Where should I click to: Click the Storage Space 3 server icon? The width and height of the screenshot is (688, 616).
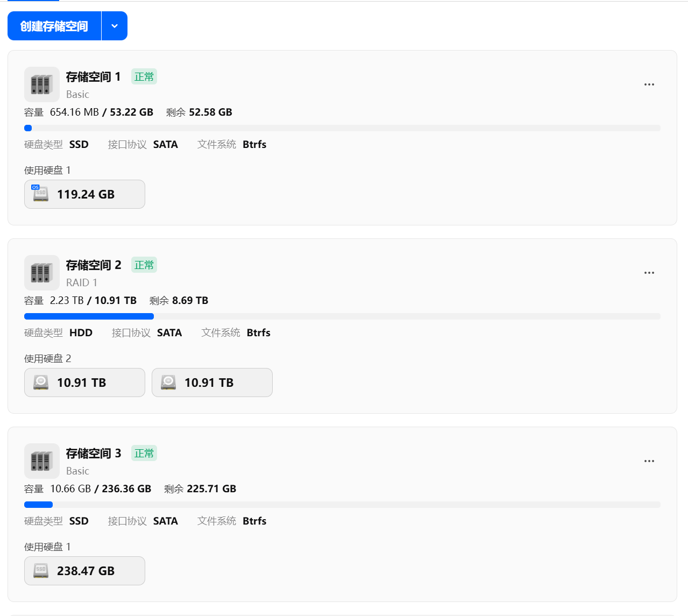(41, 461)
